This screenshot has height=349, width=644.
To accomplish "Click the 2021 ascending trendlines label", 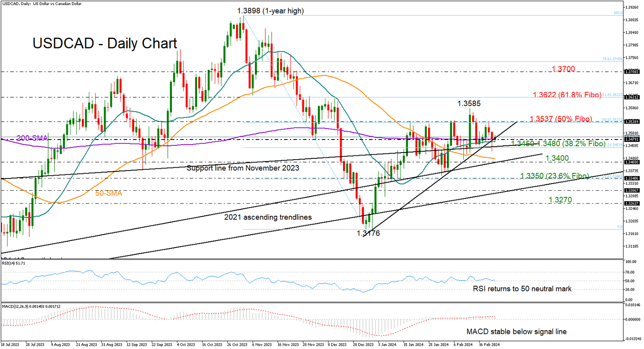I will click(x=268, y=217).
